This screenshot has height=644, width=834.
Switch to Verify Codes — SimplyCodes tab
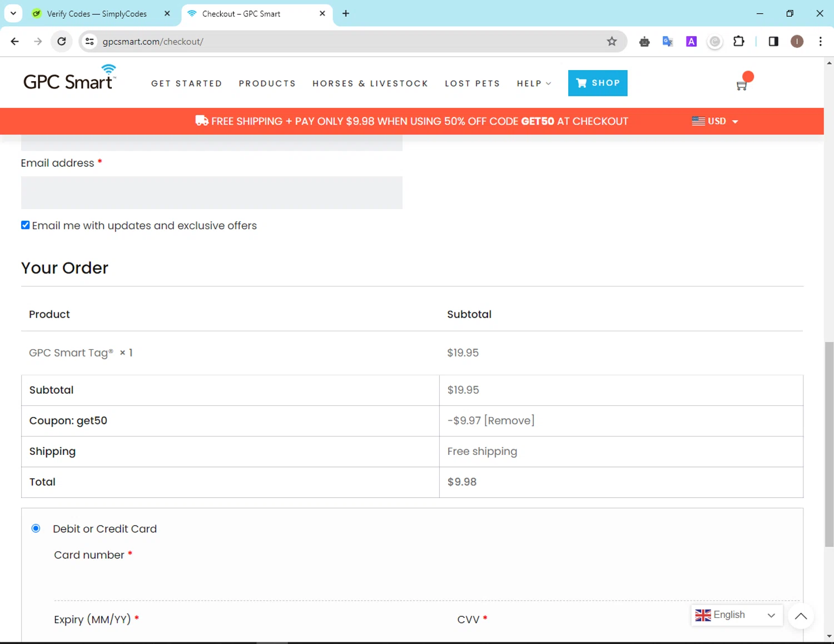[x=97, y=13]
